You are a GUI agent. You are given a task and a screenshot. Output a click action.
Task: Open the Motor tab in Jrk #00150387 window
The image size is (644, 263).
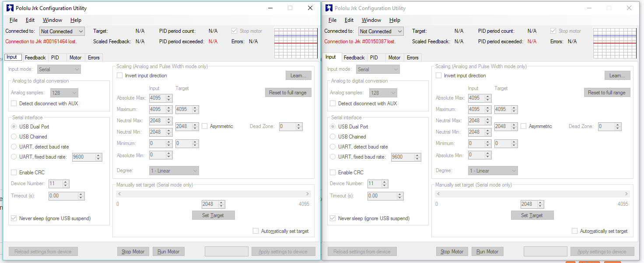point(394,58)
